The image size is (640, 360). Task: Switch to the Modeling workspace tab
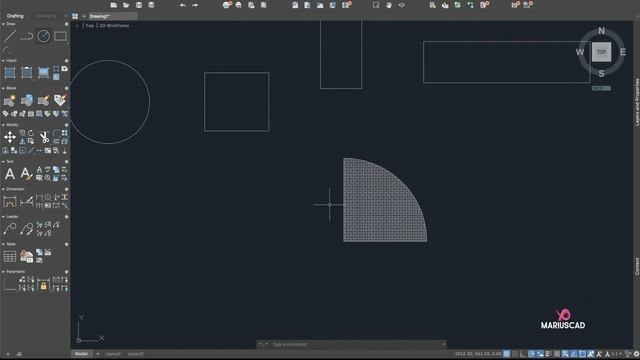pos(46,16)
